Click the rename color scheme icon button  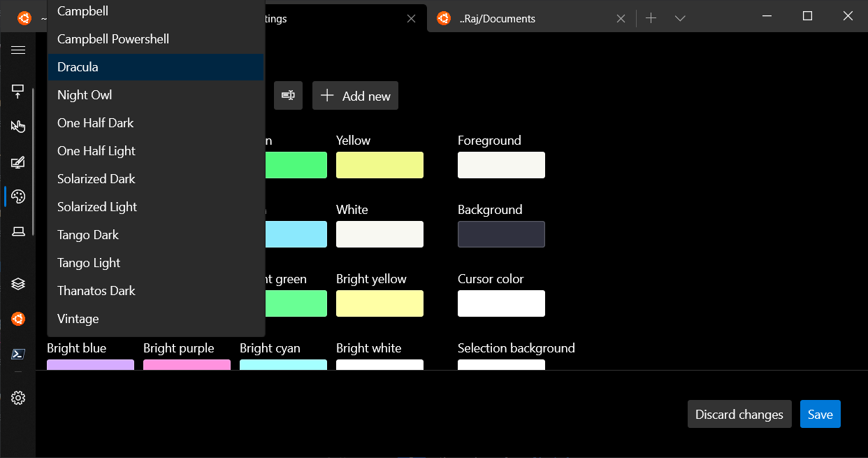click(x=288, y=95)
